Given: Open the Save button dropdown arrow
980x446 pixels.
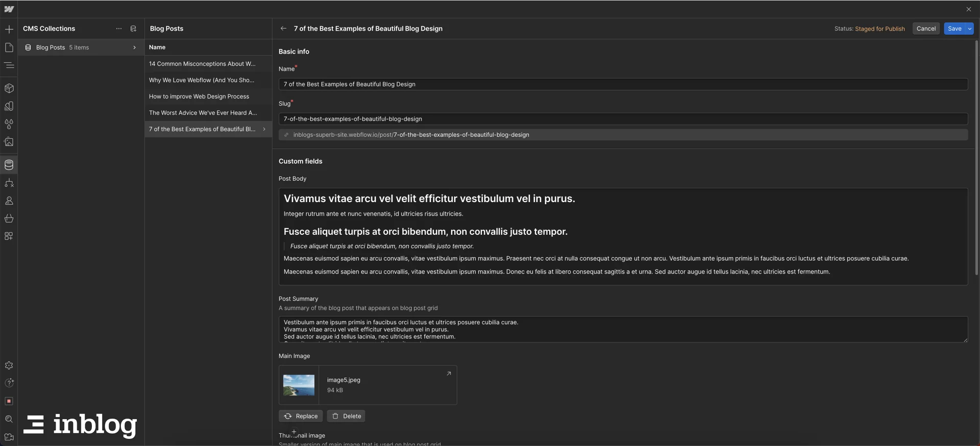Looking at the screenshot, I should [x=969, y=29].
